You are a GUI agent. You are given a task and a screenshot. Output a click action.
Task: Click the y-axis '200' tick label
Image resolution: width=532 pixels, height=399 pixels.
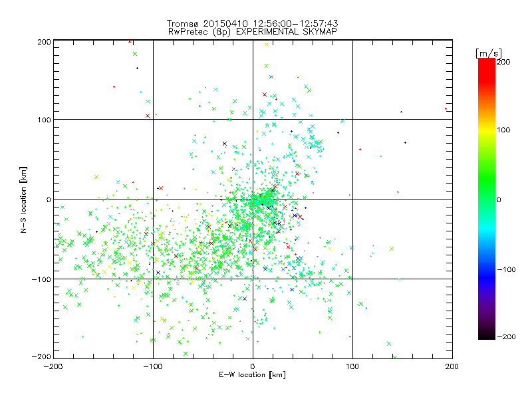(x=45, y=42)
